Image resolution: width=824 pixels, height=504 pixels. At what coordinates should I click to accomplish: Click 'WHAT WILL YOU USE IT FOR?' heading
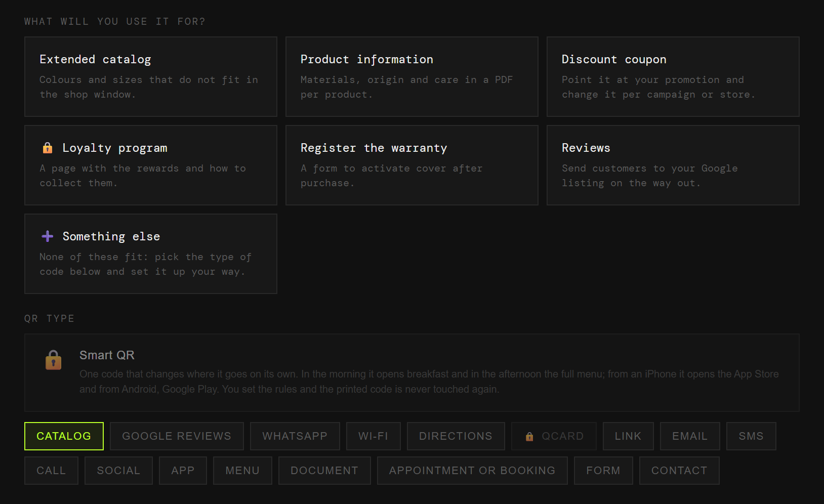coord(115,21)
